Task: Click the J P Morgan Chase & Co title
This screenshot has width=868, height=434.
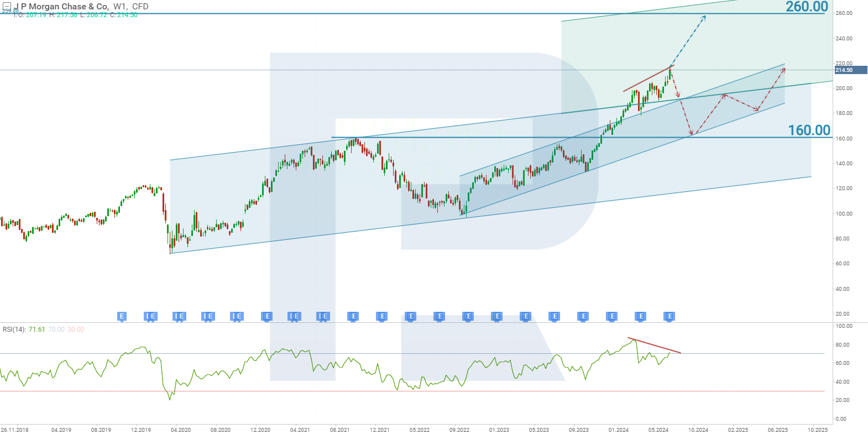Action: point(61,7)
